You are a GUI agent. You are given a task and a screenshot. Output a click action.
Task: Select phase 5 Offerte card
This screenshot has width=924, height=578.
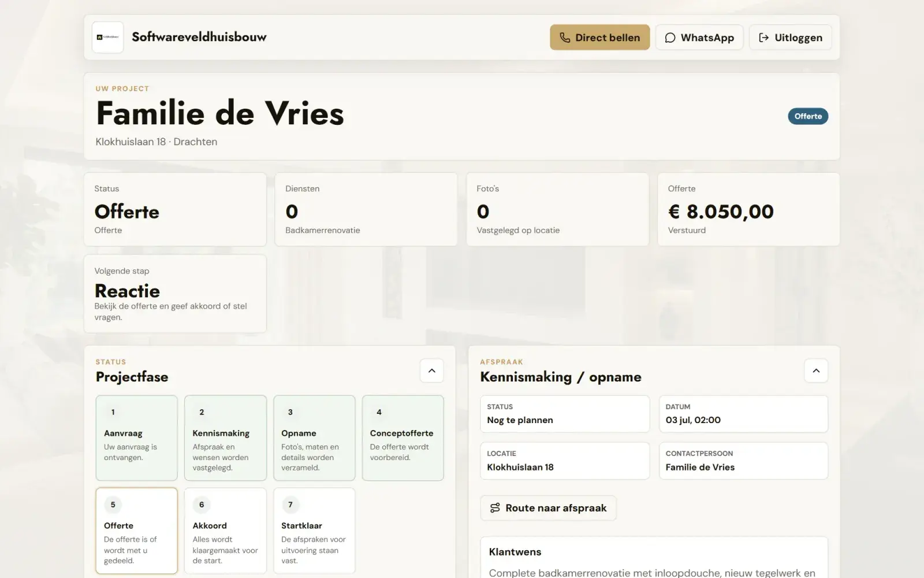click(x=136, y=531)
